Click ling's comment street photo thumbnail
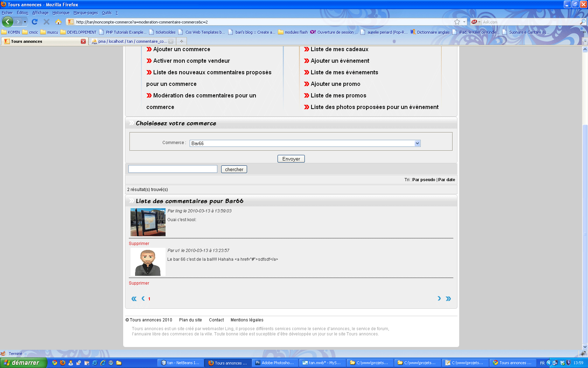This screenshot has height=368, width=588. pyautogui.click(x=148, y=222)
